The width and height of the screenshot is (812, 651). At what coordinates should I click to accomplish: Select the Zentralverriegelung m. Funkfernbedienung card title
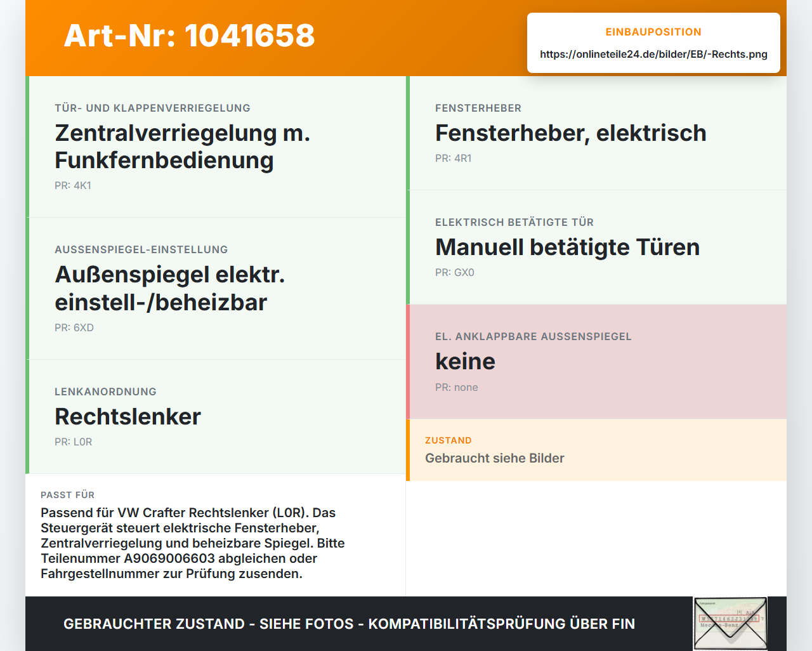(183, 147)
